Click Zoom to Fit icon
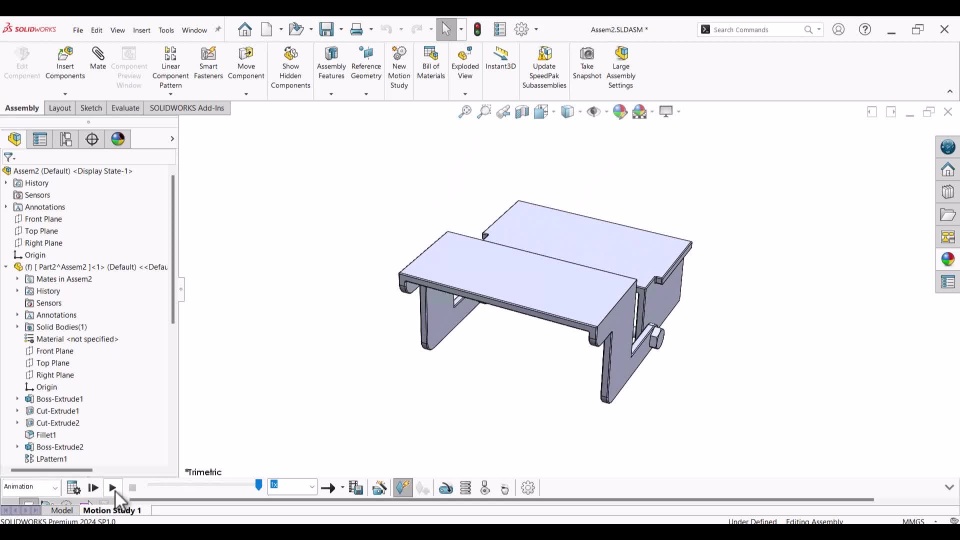Image resolution: width=960 pixels, height=540 pixels. 465,111
